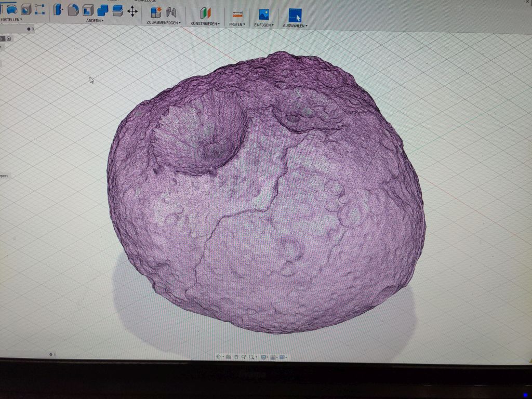Activate the Move/Copy arrows tool
Image resolution: width=532 pixels, height=399 pixels.
(132, 11)
